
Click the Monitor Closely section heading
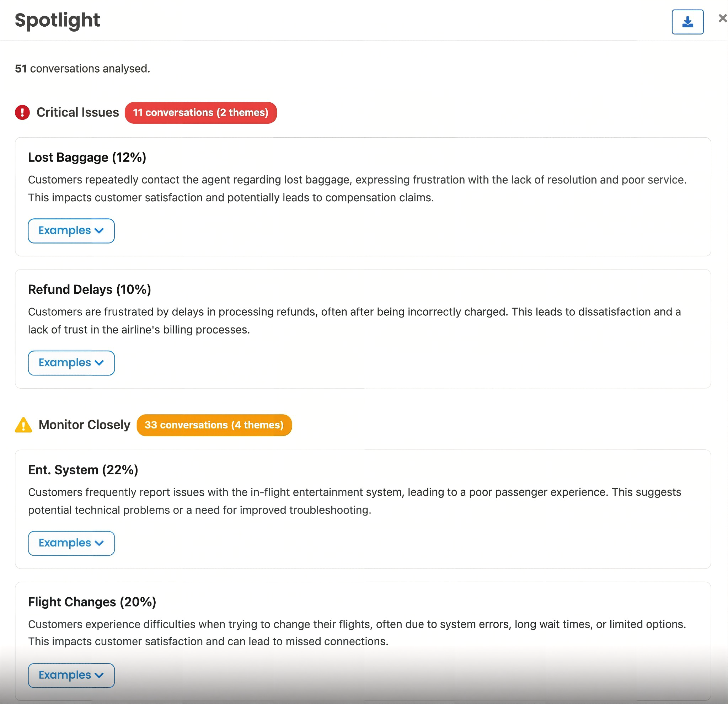point(84,425)
